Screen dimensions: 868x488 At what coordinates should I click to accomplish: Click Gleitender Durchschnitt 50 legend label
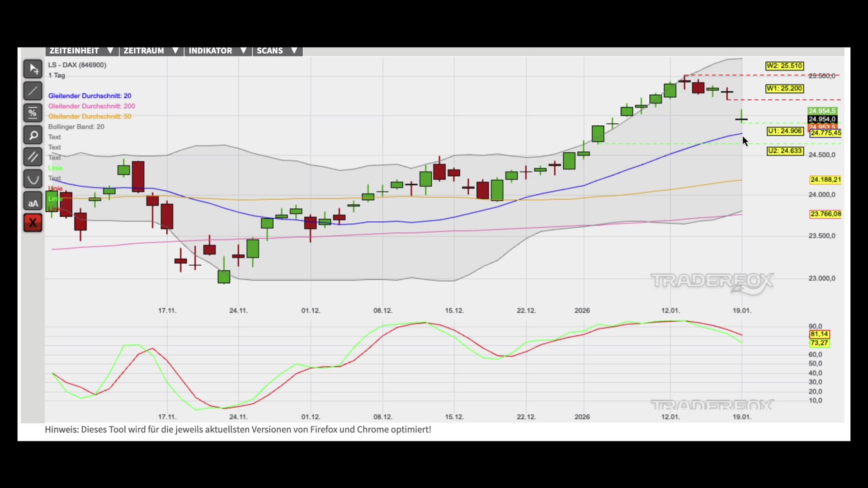click(x=90, y=117)
